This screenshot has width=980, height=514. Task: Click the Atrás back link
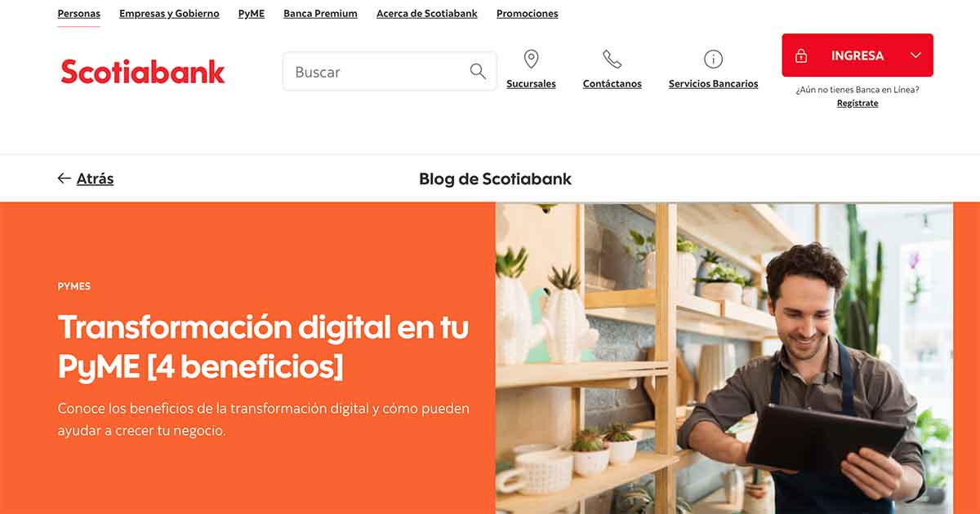[95, 179]
